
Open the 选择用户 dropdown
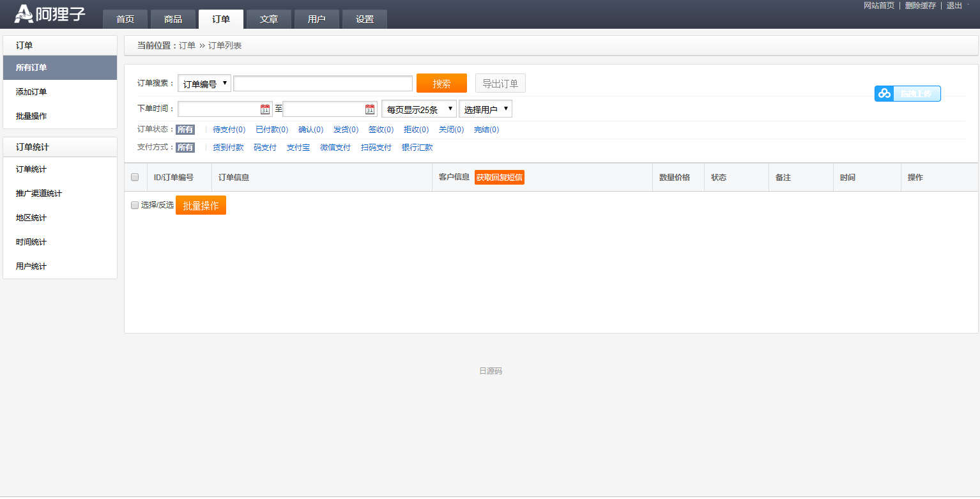point(486,109)
